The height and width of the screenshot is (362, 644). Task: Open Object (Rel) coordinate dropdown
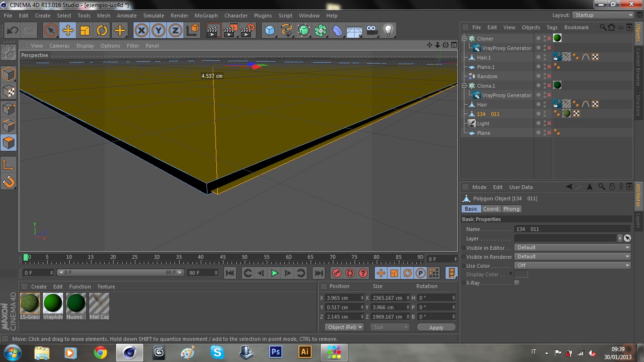tap(345, 327)
